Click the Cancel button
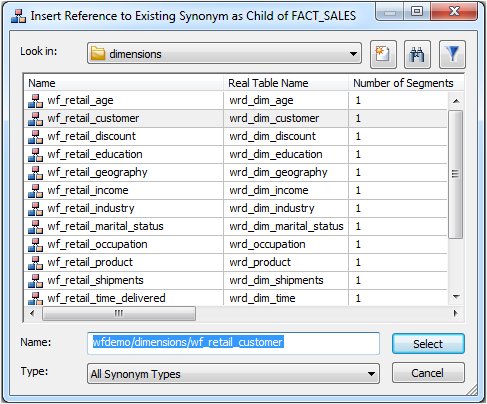 [x=428, y=373]
